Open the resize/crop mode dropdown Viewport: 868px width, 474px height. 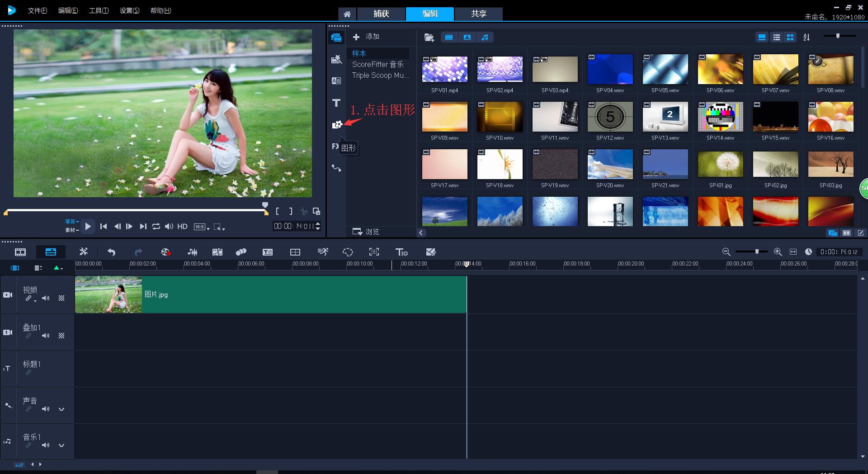pyautogui.click(x=219, y=227)
